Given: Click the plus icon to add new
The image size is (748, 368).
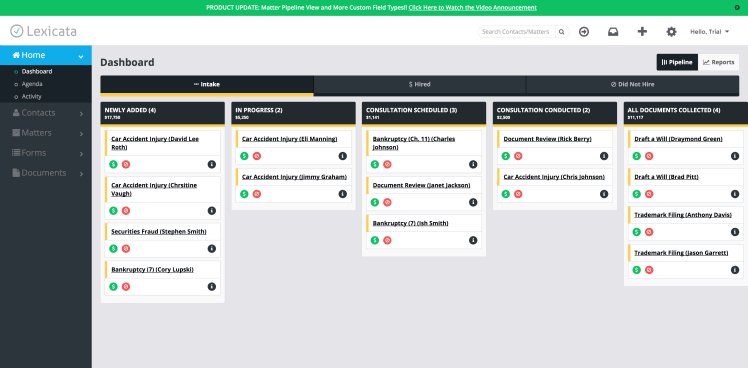Looking at the screenshot, I should point(642,32).
